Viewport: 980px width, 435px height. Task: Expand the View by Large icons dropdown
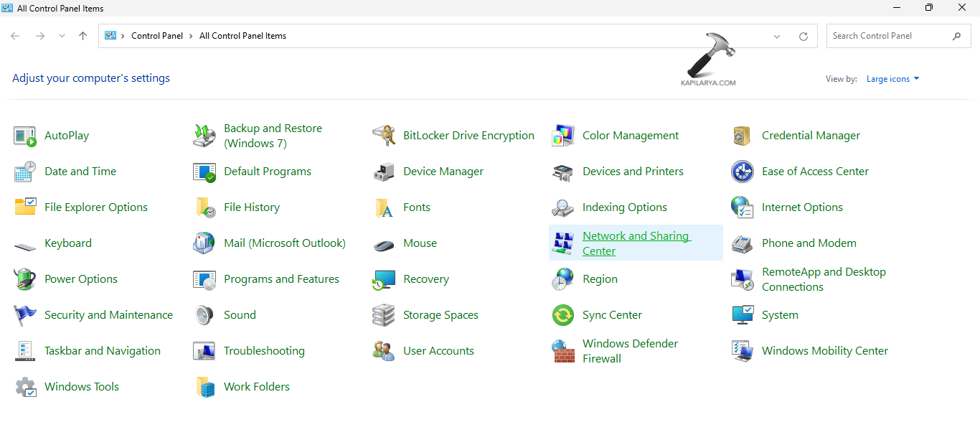point(892,79)
